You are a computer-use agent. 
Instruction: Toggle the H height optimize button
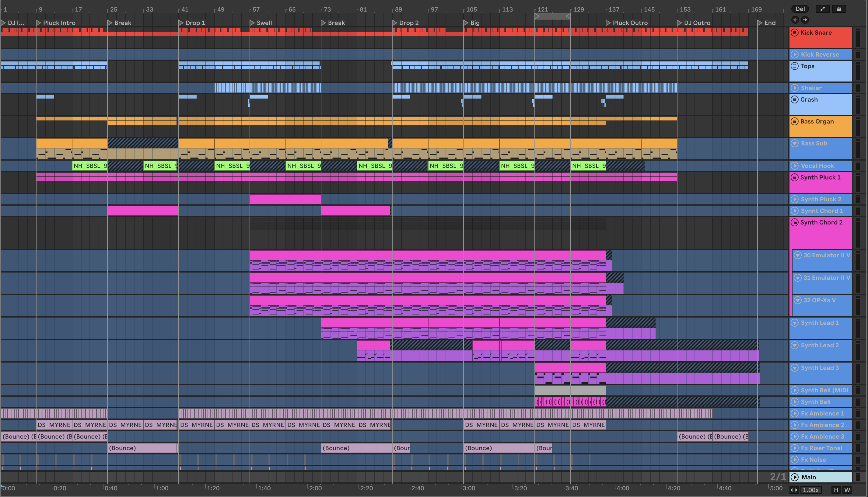836,490
